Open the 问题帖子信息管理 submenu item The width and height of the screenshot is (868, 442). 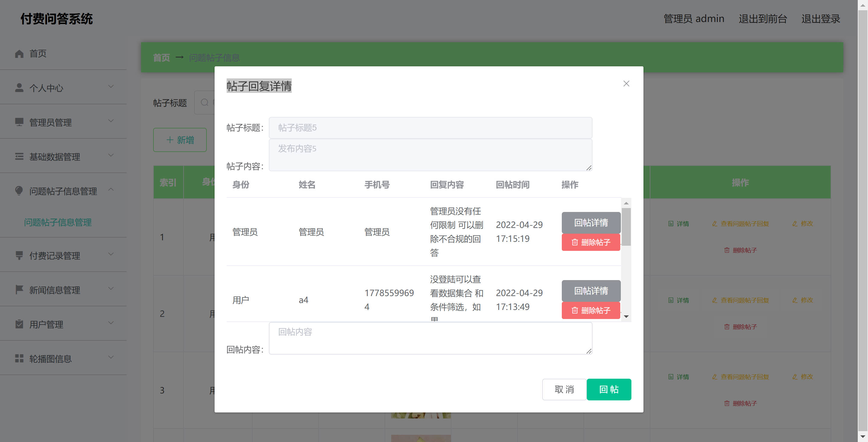(x=58, y=223)
